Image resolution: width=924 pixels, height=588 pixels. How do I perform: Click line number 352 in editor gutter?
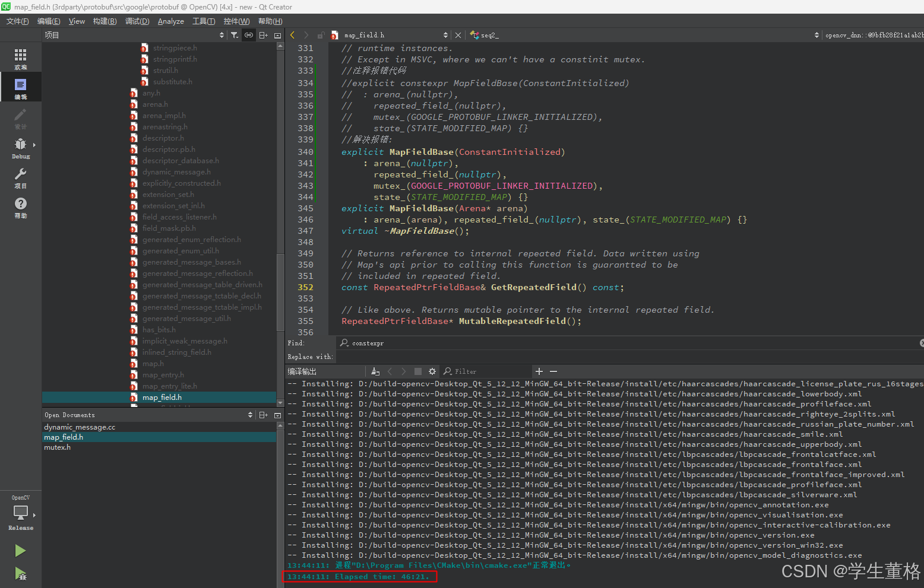(x=305, y=287)
